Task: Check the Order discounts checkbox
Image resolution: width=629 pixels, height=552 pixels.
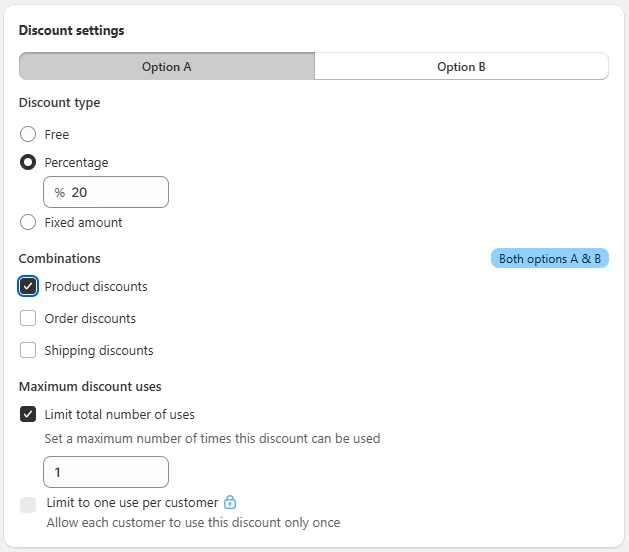Action: 28,318
